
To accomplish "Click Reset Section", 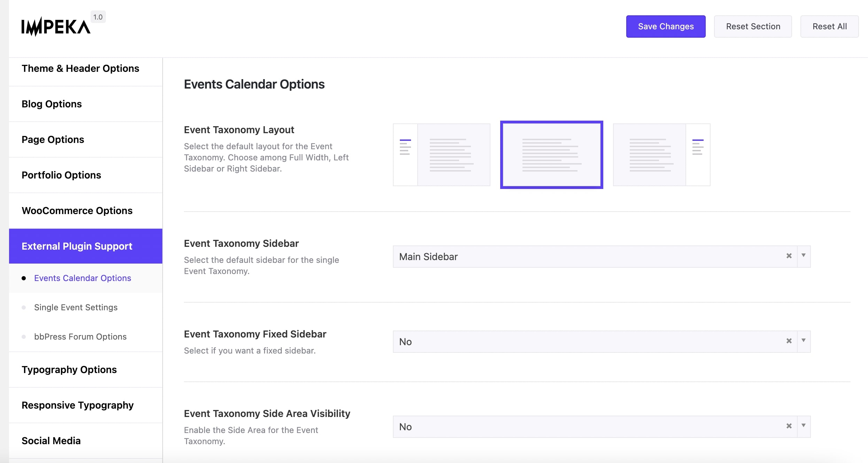I will [753, 26].
